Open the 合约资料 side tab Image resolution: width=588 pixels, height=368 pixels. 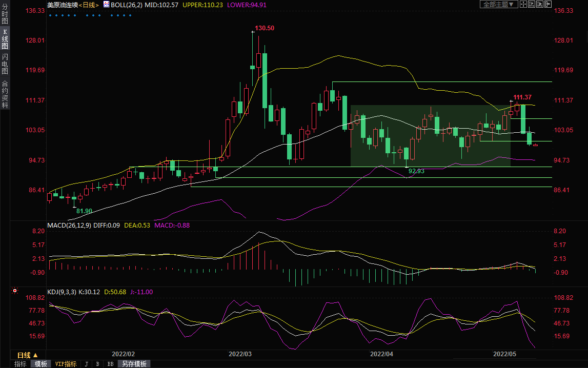(x=5, y=94)
